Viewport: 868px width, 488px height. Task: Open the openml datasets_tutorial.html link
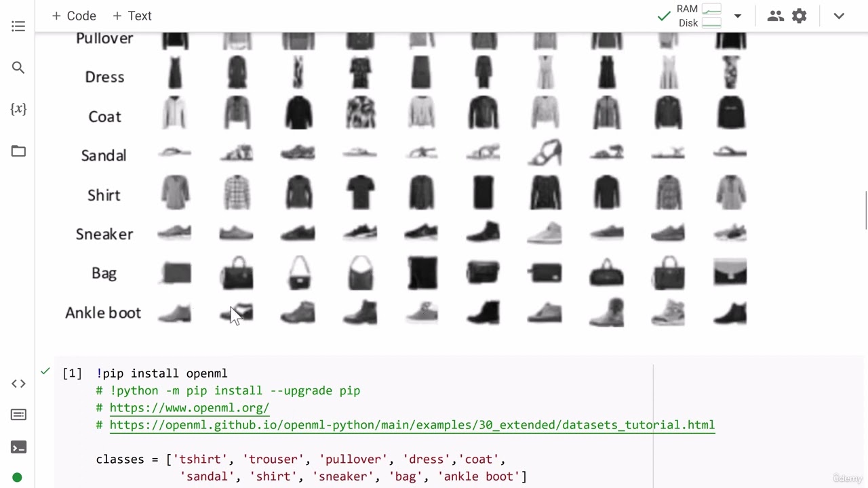(x=412, y=425)
